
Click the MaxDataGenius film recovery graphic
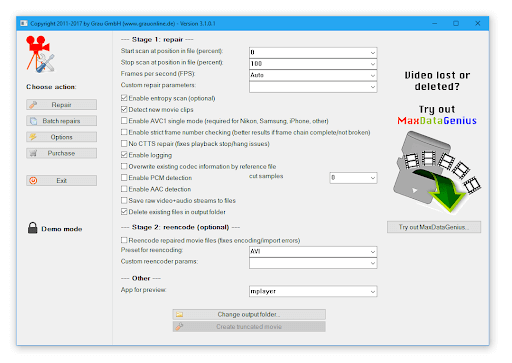(437, 172)
